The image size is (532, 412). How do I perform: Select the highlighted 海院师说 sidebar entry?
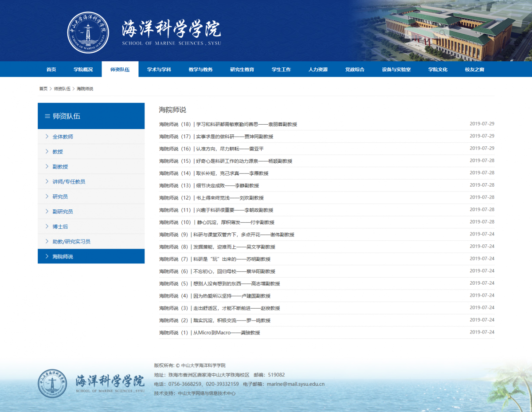[x=63, y=257]
